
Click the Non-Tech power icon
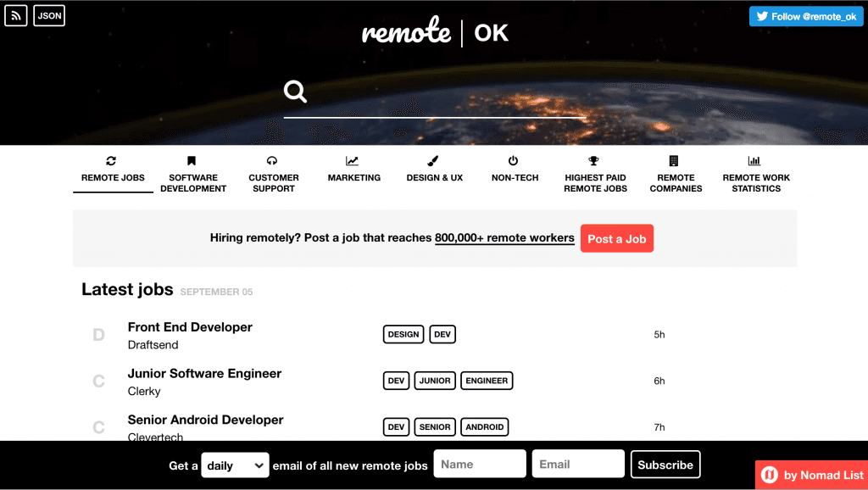pyautogui.click(x=513, y=161)
